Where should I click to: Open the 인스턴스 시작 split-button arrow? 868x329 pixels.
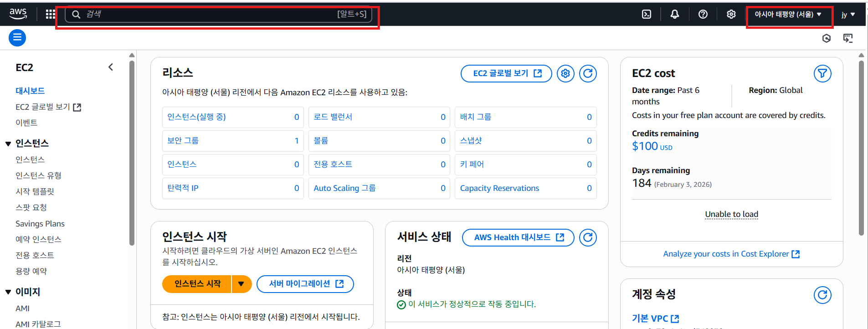[241, 284]
